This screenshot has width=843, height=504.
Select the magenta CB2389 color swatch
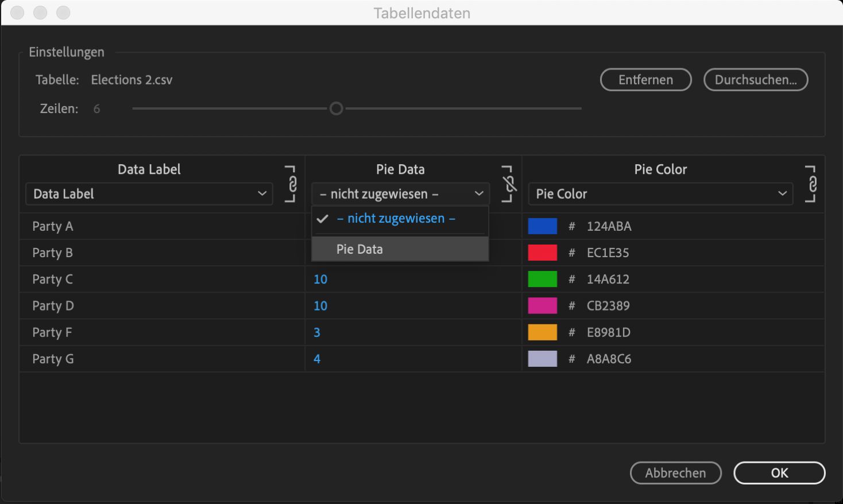542,305
